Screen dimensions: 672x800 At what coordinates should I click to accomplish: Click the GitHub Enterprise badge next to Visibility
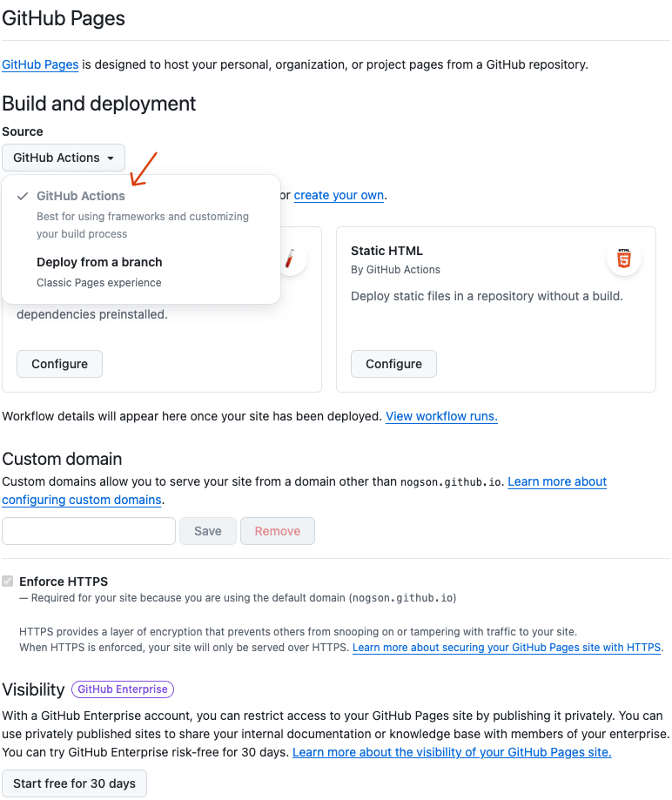(122, 689)
